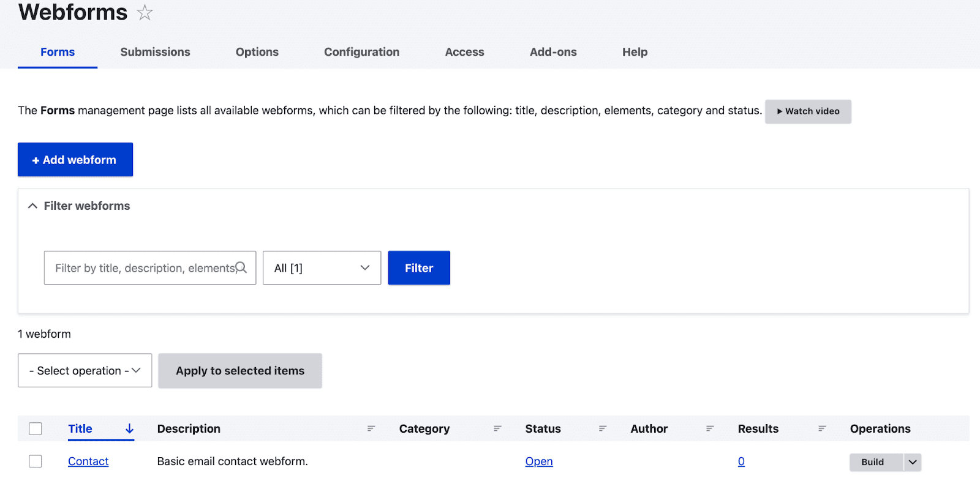Click the Author column priority icon
980x481 pixels.
[x=709, y=429]
